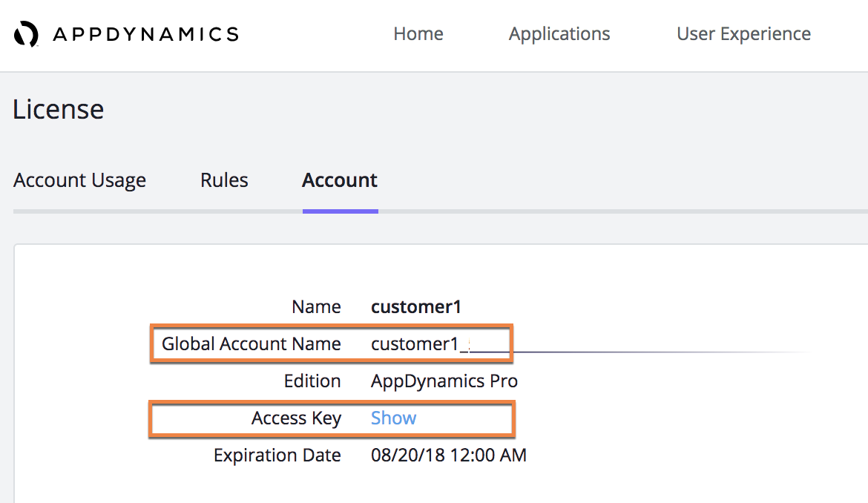The height and width of the screenshot is (503, 868).
Task: Click the Access Key label
Action: click(296, 418)
